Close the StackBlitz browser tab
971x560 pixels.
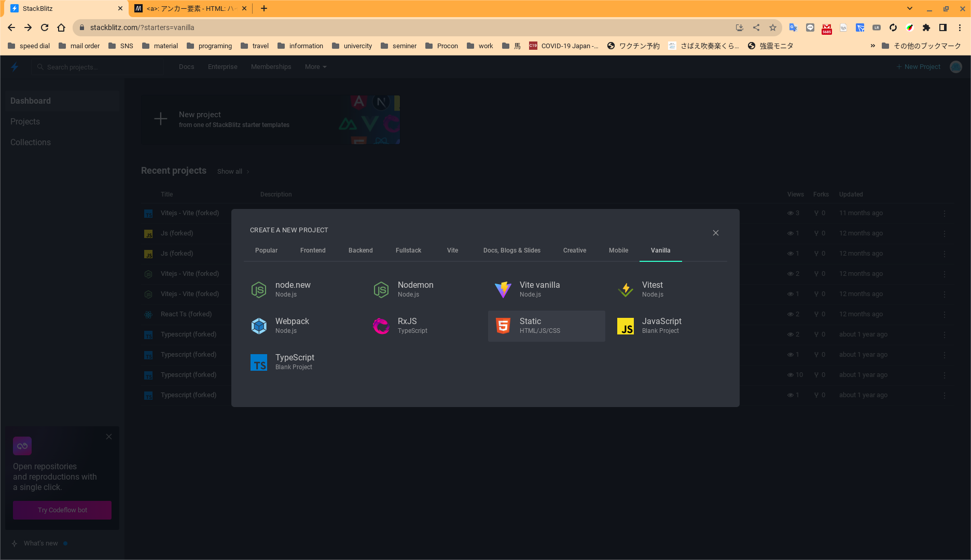[120, 8]
